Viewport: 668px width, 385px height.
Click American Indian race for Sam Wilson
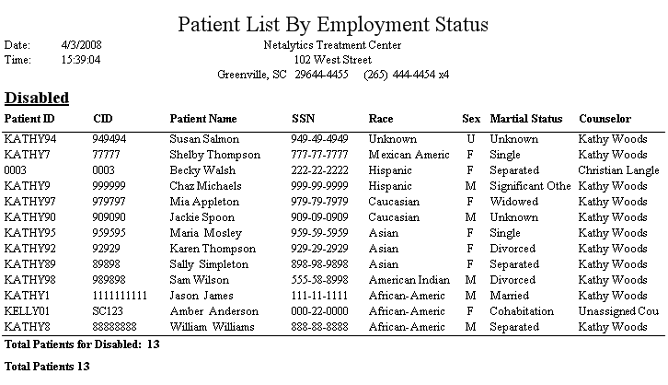click(x=409, y=280)
